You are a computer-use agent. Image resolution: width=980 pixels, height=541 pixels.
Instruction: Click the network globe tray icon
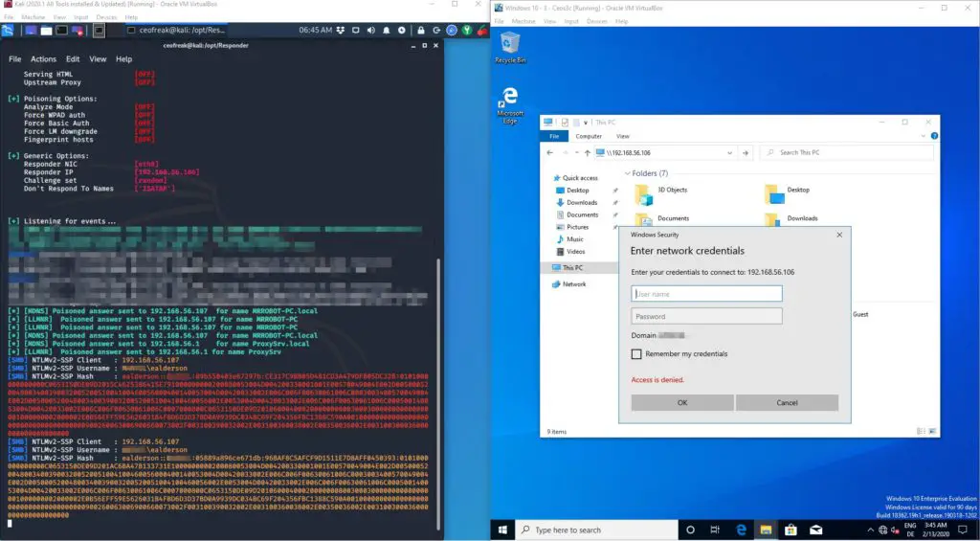tap(882, 530)
